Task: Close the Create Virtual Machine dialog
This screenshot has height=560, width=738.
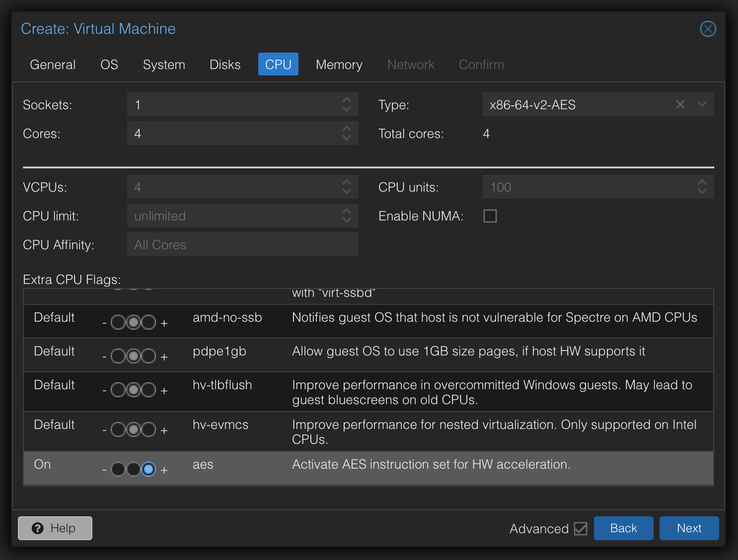Action: [x=708, y=29]
